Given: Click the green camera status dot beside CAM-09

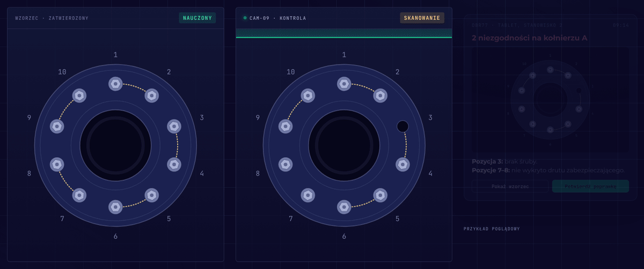Looking at the screenshot, I should [x=245, y=18].
